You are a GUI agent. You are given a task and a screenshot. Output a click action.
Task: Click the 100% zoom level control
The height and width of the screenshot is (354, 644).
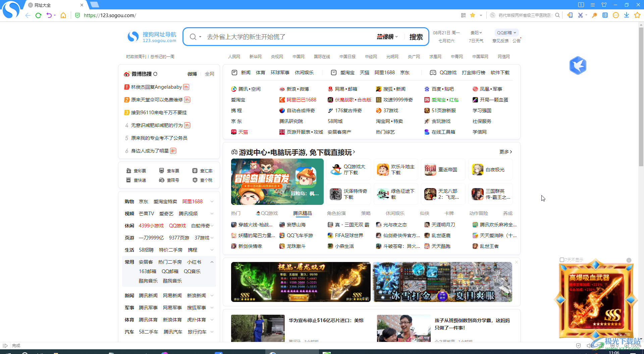[636, 346]
